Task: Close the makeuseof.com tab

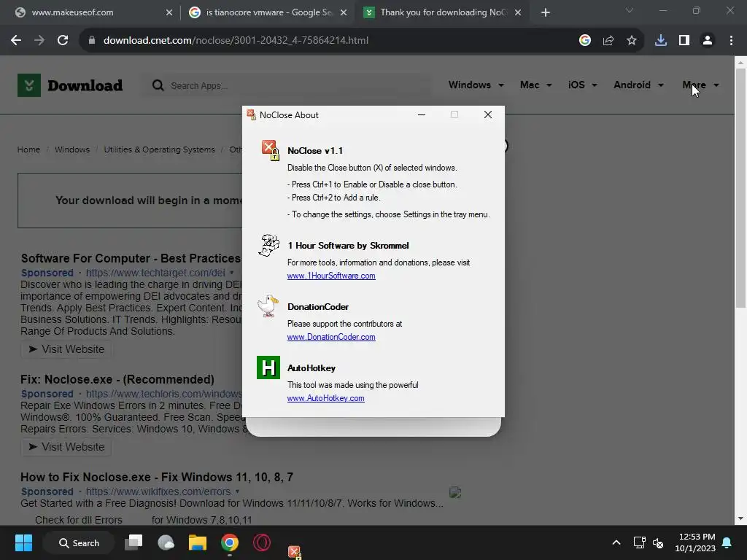Action: click(169, 12)
